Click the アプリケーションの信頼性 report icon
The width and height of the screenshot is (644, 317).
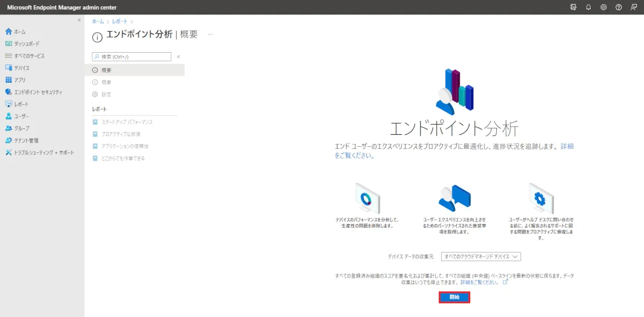(95, 146)
